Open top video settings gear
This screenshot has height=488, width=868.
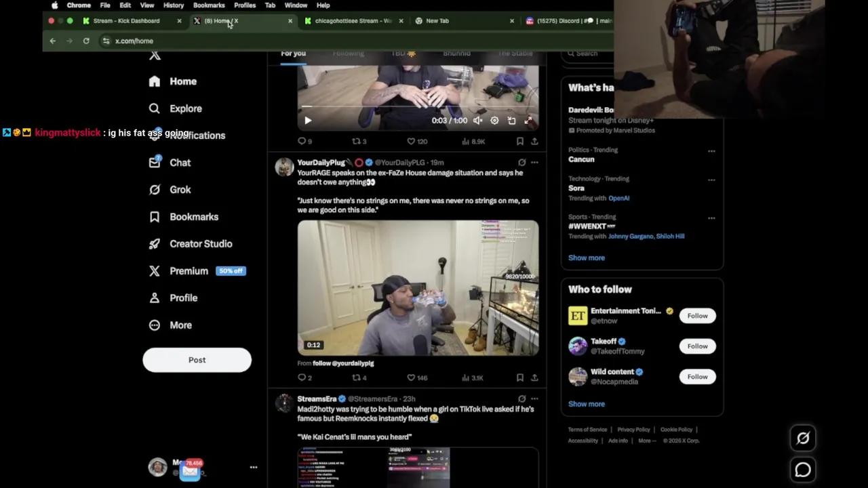[494, 121]
